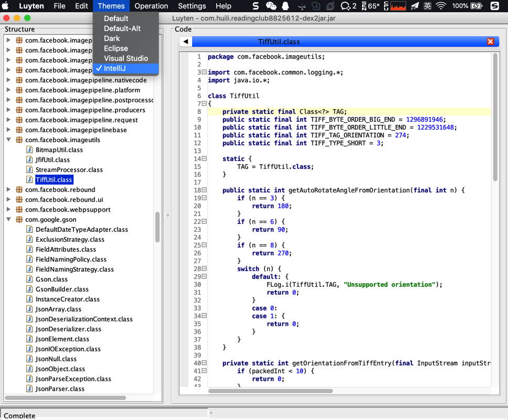The height and width of the screenshot is (420, 508).
Task: Apply the Eclipse theme
Action: click(x=126, y=49)
